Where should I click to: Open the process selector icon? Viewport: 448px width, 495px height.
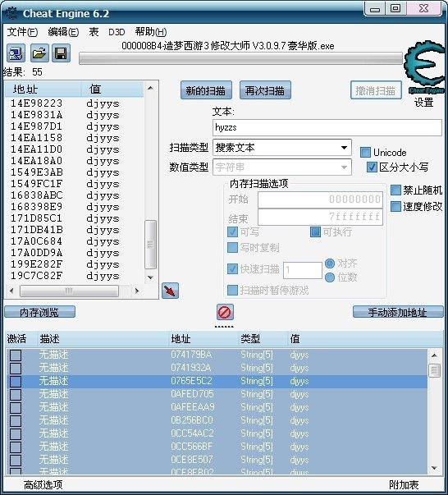(16, 53)
